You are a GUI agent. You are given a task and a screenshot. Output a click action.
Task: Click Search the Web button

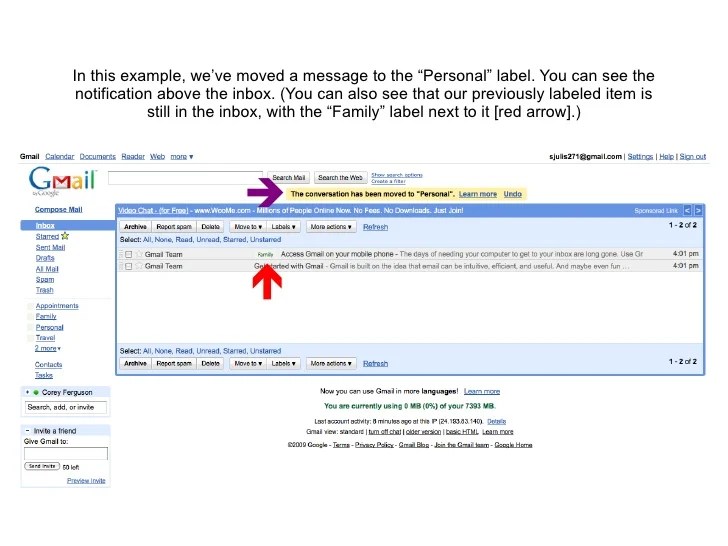(x=340, y=178)
